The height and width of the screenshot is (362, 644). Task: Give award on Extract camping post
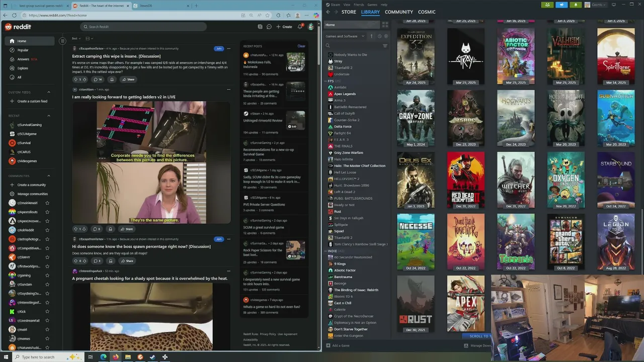point(112,79)
